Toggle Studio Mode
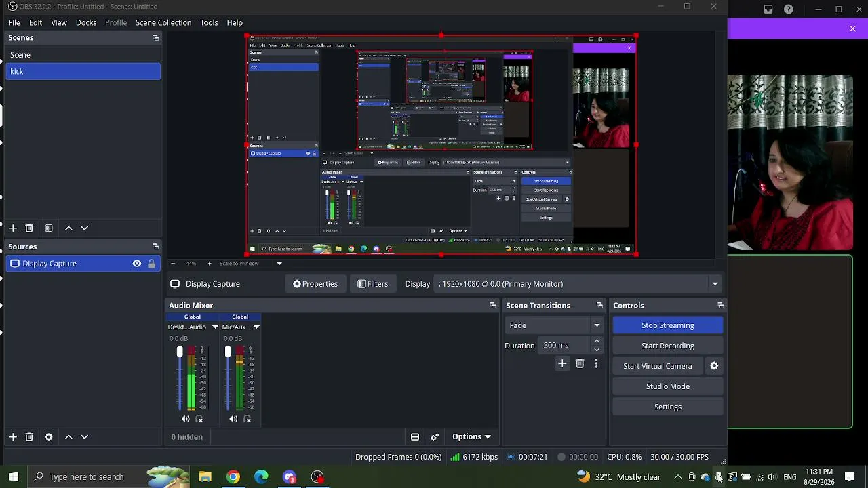Image resolution: width=868 pixels, height=488 pixels. tap(668, 386)
